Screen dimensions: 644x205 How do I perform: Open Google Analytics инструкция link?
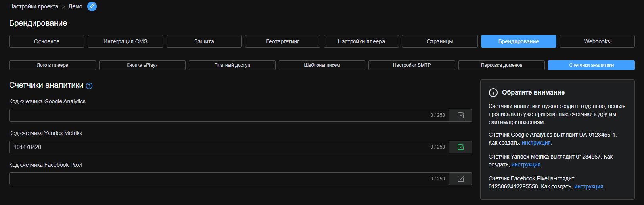536,143
